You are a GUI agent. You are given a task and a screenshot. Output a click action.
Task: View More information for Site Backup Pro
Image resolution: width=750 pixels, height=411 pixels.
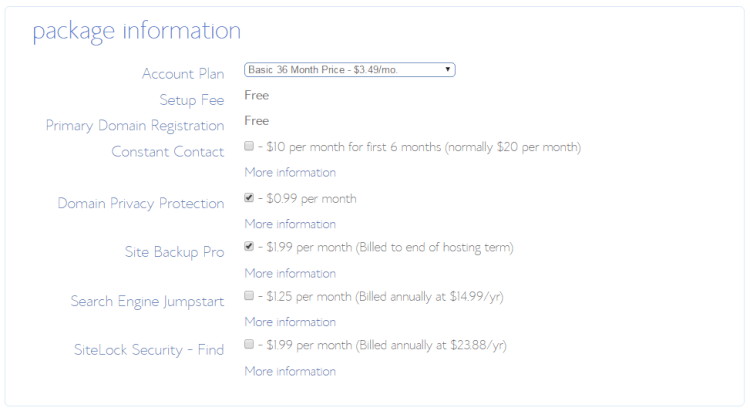click(290, 273)
